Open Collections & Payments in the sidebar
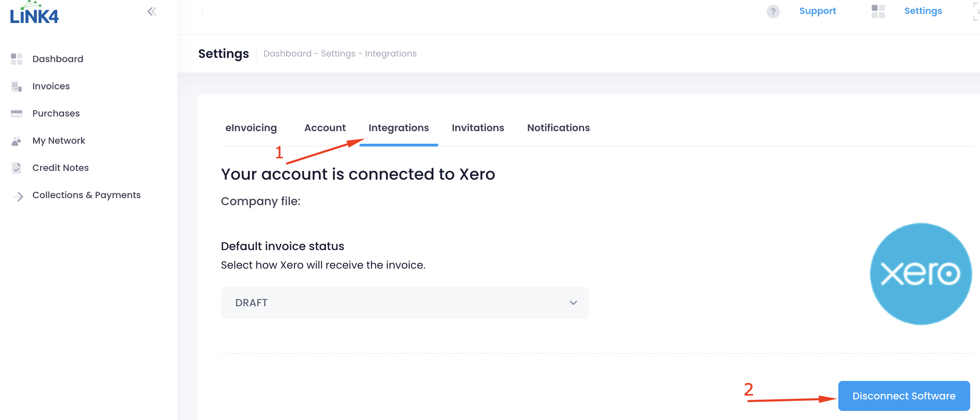 (x=86, y=195)
